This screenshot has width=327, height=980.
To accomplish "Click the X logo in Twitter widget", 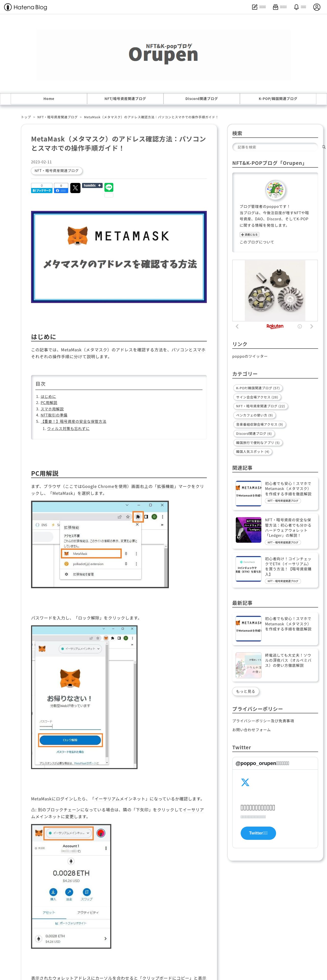I will pos(245,782).
